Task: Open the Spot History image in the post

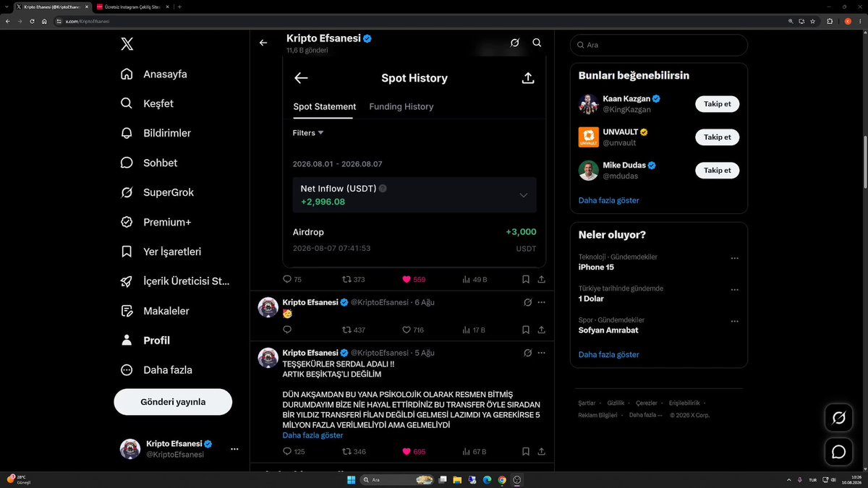Action: click(x=414, y=164)
